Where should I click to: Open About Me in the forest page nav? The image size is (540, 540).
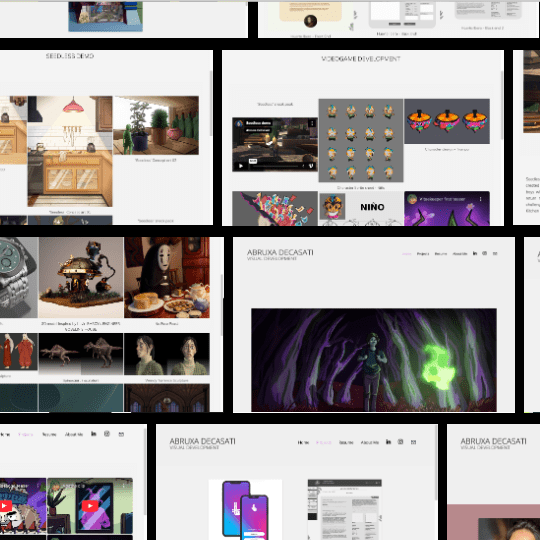459,254
